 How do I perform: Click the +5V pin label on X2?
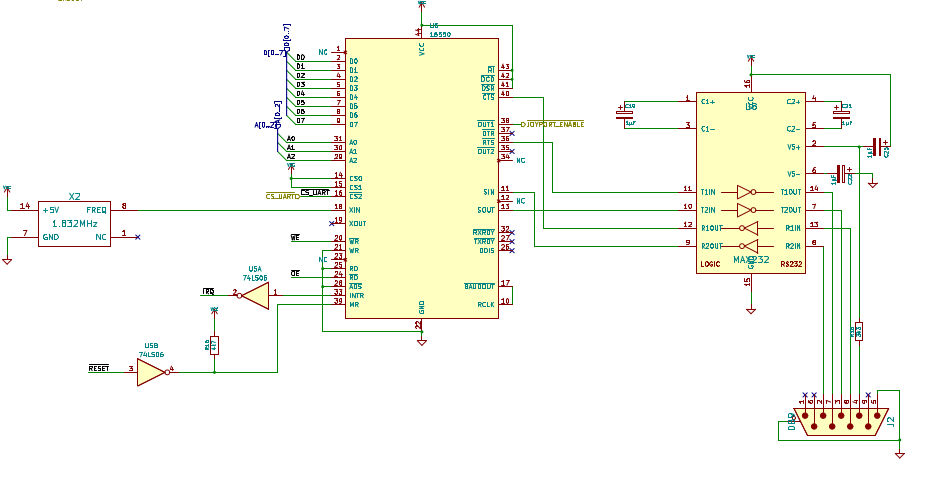coord(51,210)
